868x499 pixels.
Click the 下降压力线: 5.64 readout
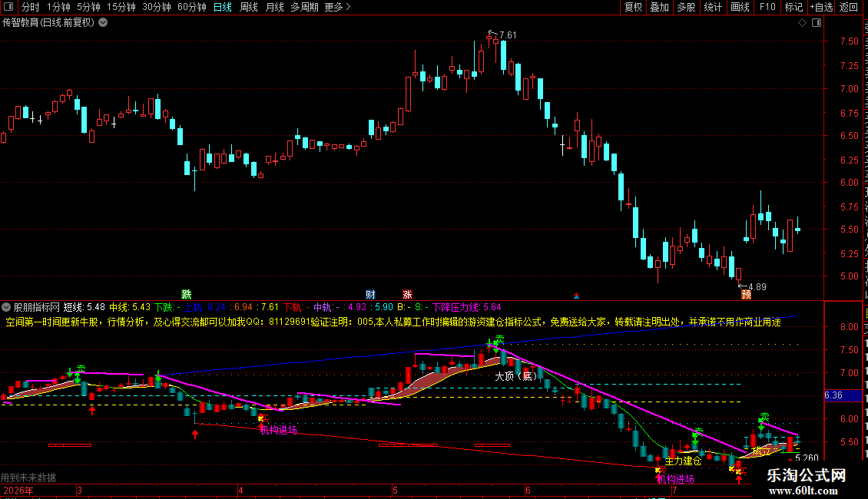point(467,307)
